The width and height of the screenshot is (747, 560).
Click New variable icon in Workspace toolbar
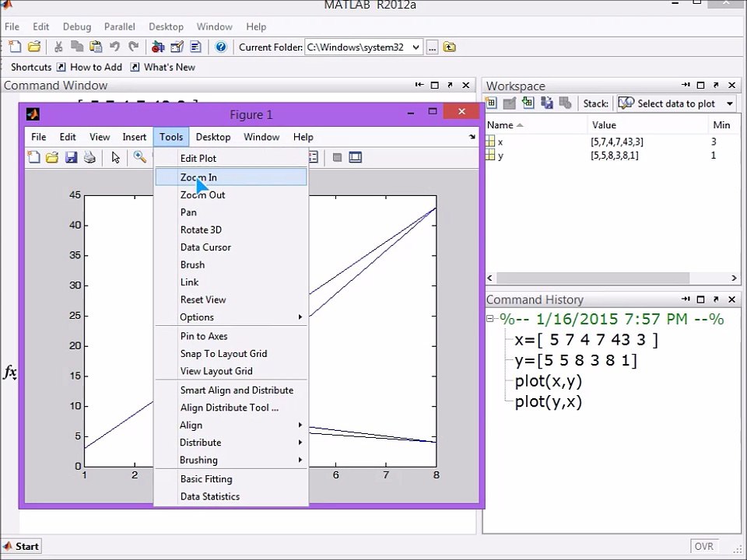click(491, 103)
